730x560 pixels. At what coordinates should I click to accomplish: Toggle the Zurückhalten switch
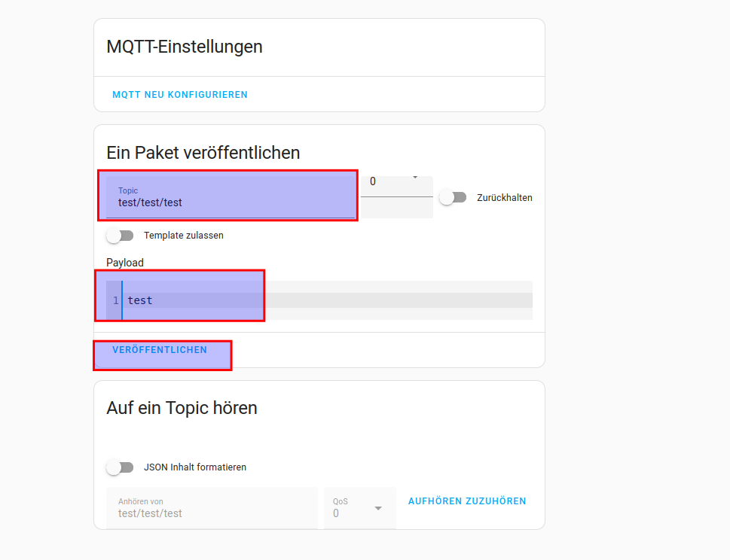coord(453,196)
